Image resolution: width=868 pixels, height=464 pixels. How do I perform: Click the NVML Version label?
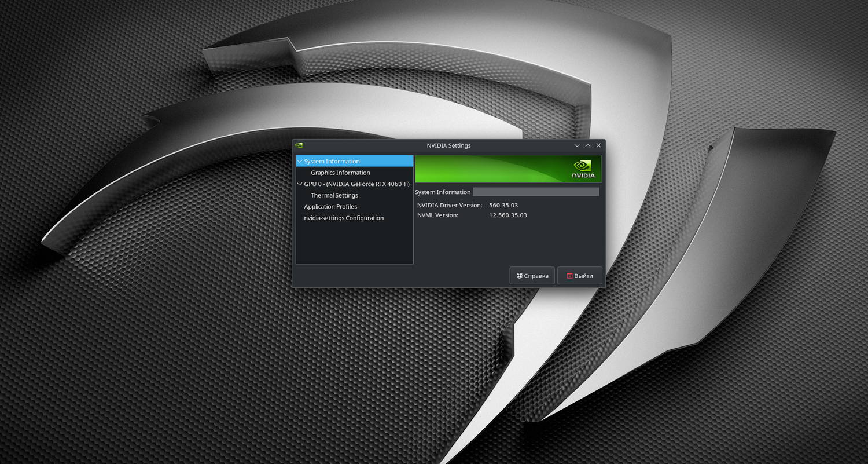coord(437,215)
